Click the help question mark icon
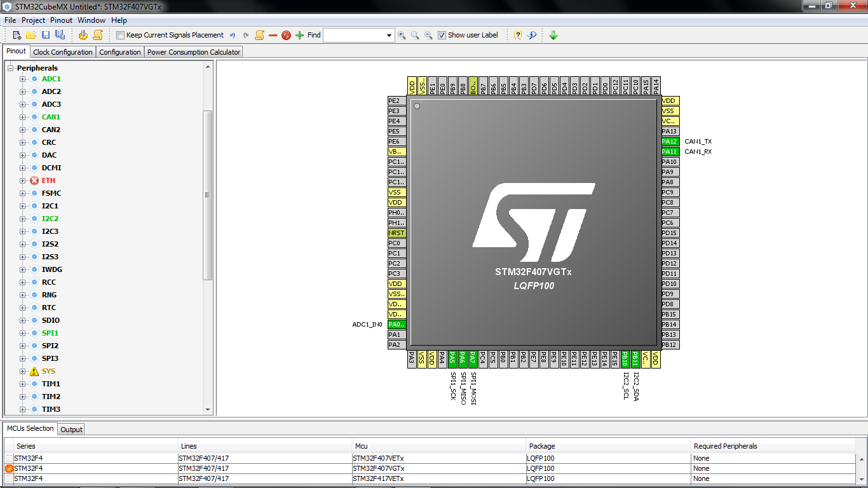The image size is (868, 488). (517, 35)
